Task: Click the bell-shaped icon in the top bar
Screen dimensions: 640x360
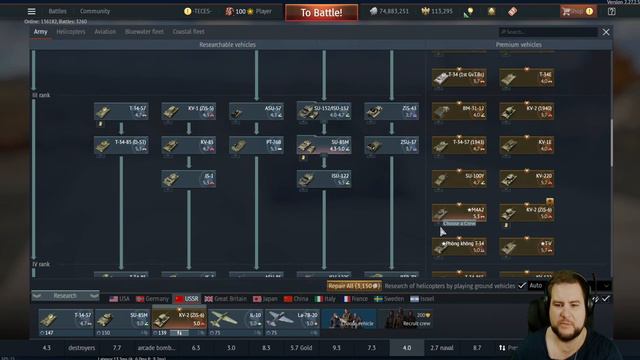Action: point(491,11)
